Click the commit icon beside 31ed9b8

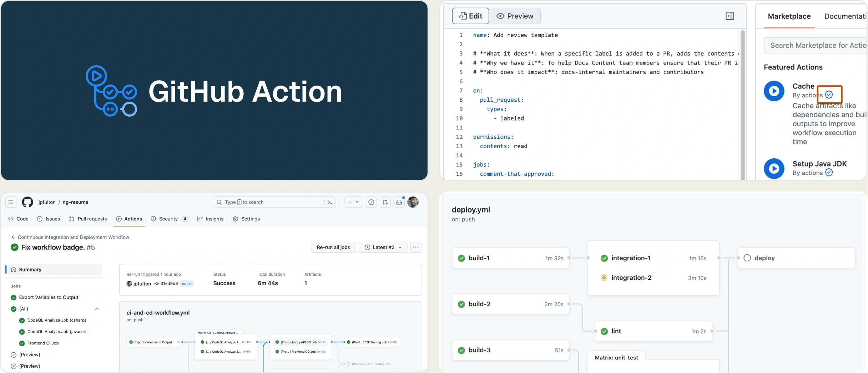click(157, 283)
